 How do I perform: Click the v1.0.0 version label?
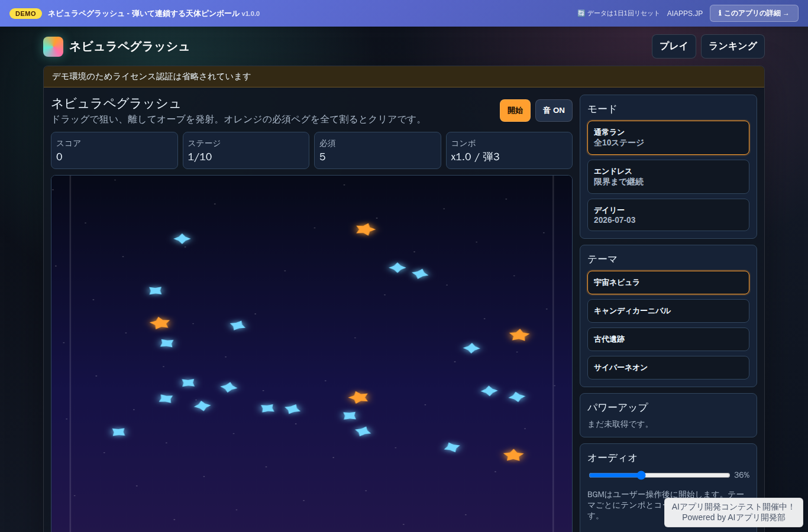pos(251,14)
